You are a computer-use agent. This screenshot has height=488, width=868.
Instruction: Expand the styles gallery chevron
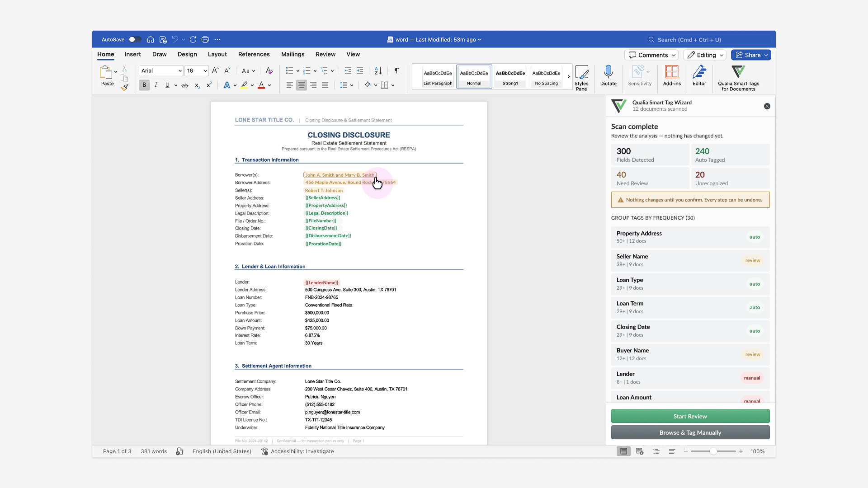(569, 77)
